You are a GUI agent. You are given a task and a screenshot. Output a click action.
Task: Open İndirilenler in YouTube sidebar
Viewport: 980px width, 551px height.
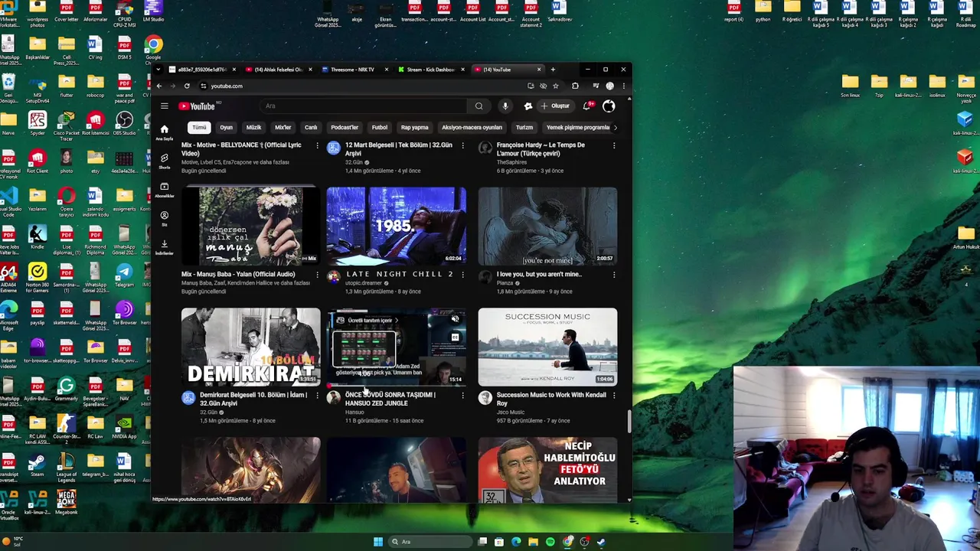pyautogui.click(x=164, y=246)
